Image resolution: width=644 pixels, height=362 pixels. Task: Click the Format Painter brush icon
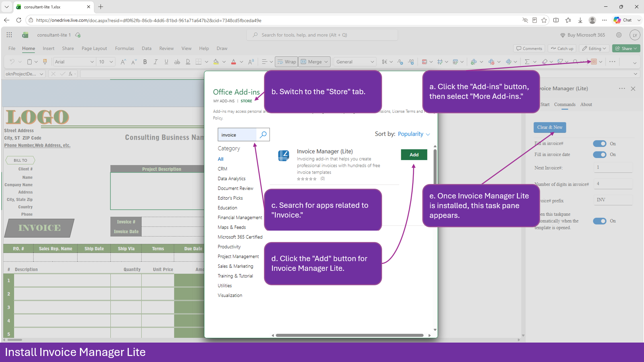coord(45,62)
